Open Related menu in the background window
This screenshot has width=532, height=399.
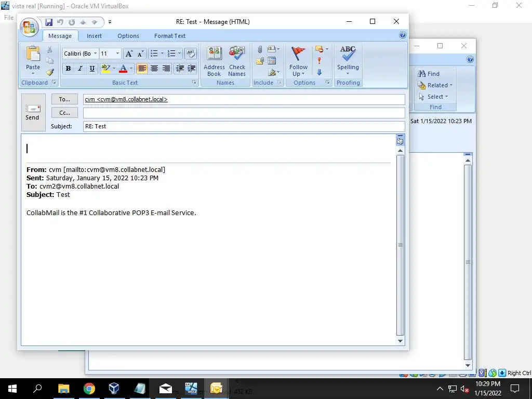coord(435,85)
